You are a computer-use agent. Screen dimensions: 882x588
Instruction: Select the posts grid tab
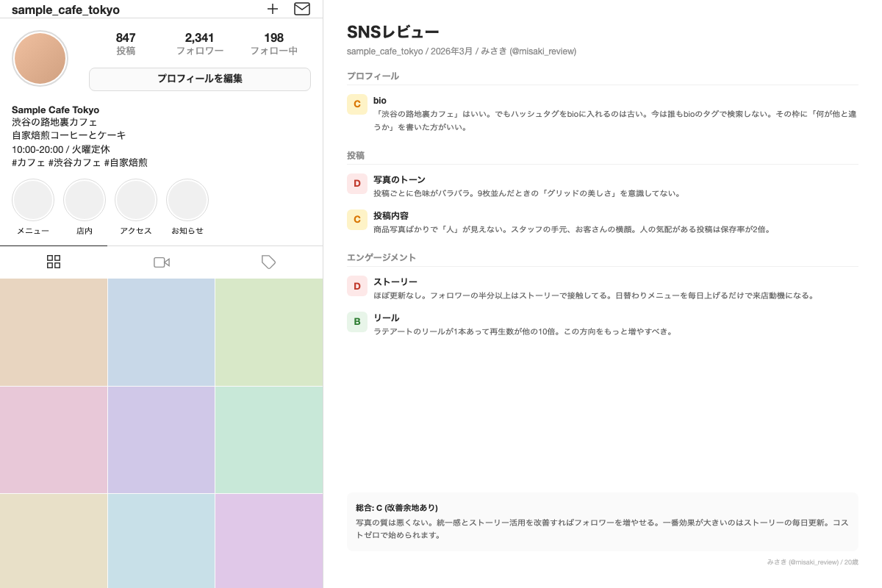pyautogui.click(x=54, y=262)
